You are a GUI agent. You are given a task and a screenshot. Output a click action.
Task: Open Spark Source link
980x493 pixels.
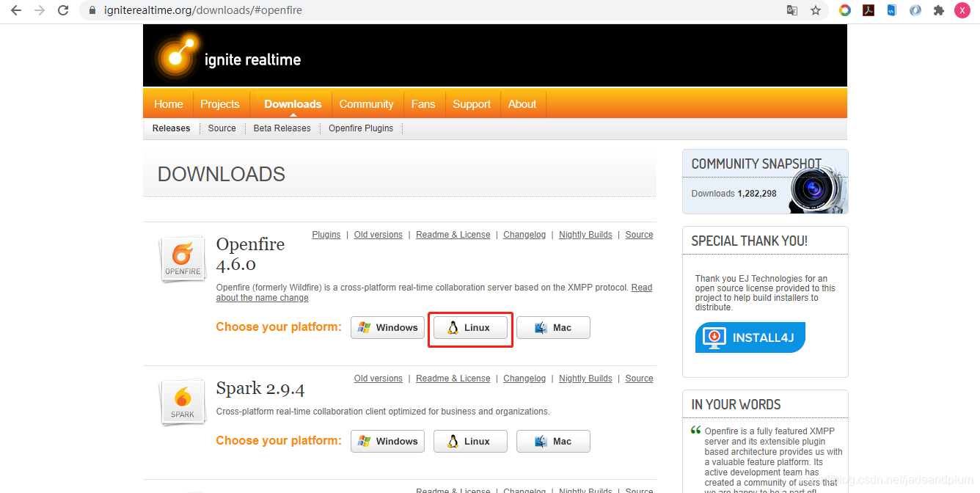coord(639,379)
